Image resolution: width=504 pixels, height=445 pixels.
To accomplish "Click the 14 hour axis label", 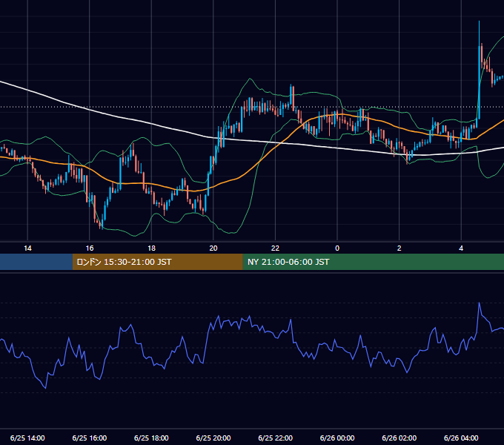I will 27,248.
